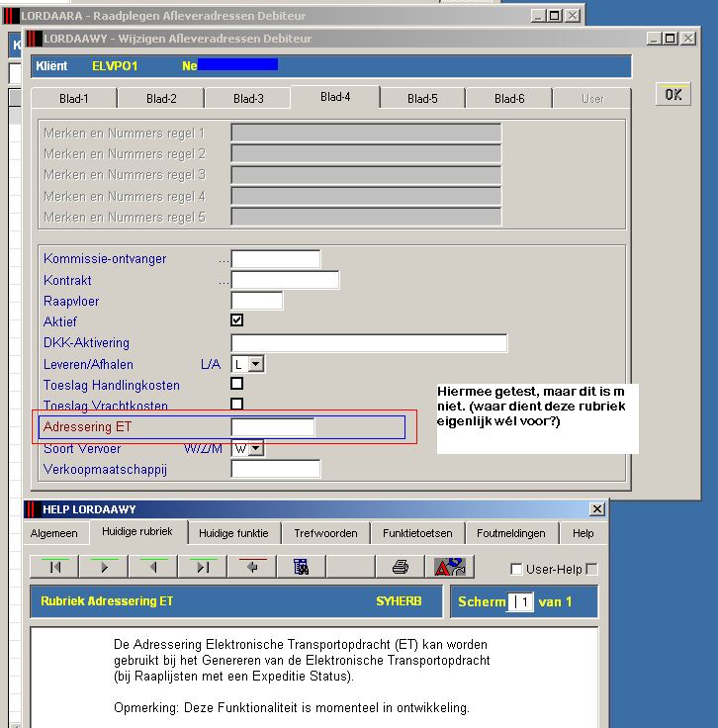The image size is (718, 728).
Task: Click the OK button
Action: tap(673, 95)
